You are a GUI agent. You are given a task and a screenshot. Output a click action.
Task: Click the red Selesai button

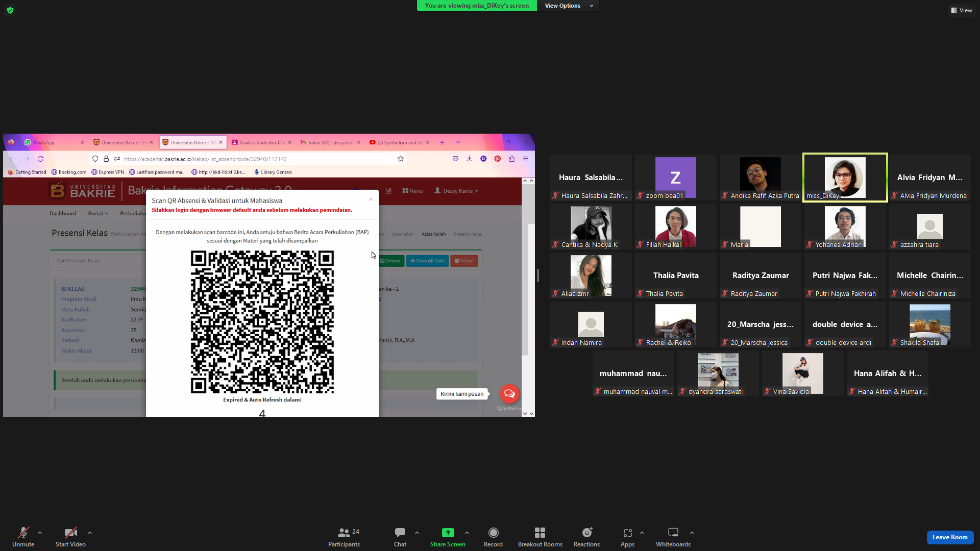pyautogui.click(x=464, y=261)
